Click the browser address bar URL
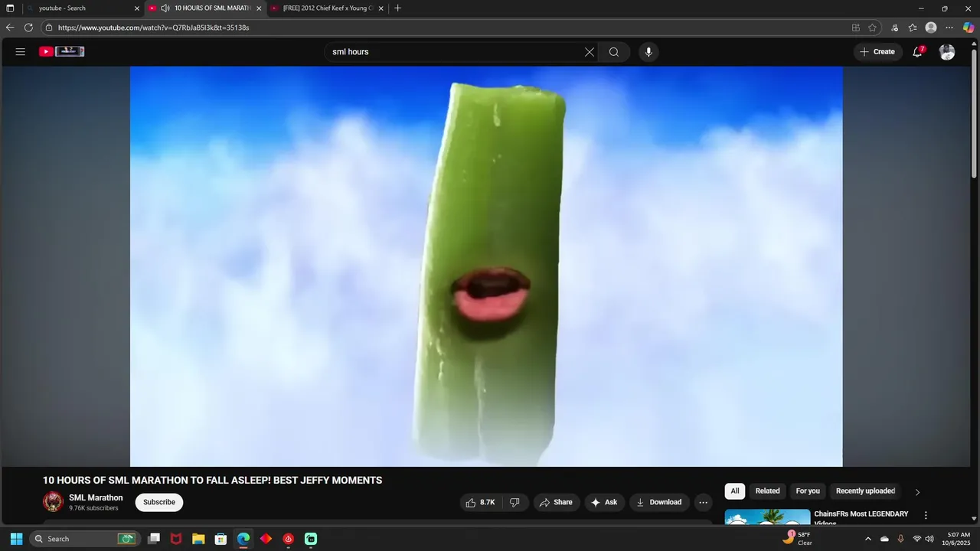Image resolution: width=980 pixels, height=551 pixels. pyautogui.click(x=153, y=28)
